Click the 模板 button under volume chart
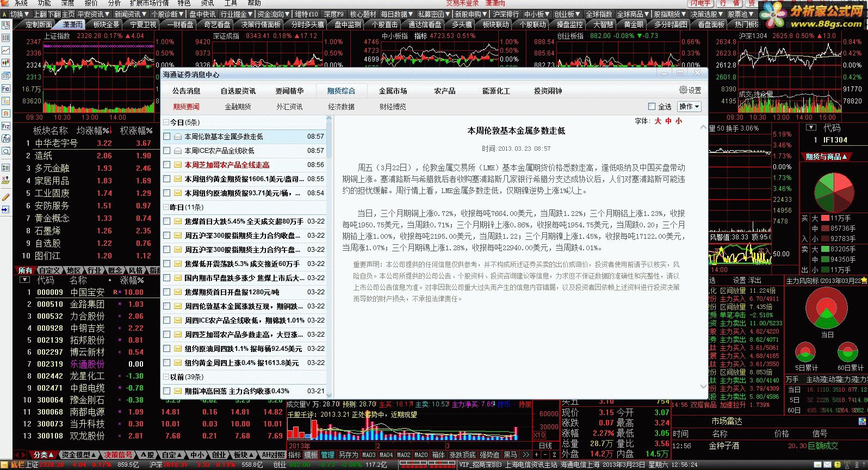This screenshot has width=868, height=470. click(x=311, y=455)
